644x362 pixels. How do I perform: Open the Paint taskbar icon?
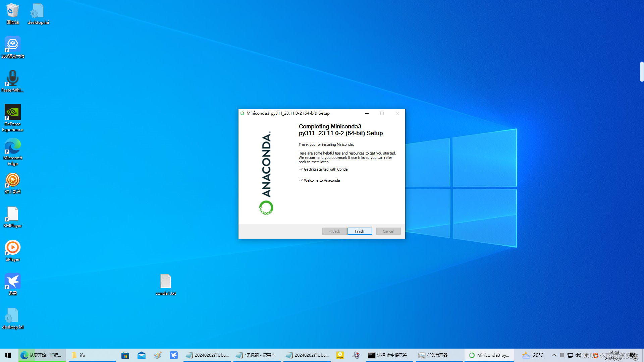(158, 355)
